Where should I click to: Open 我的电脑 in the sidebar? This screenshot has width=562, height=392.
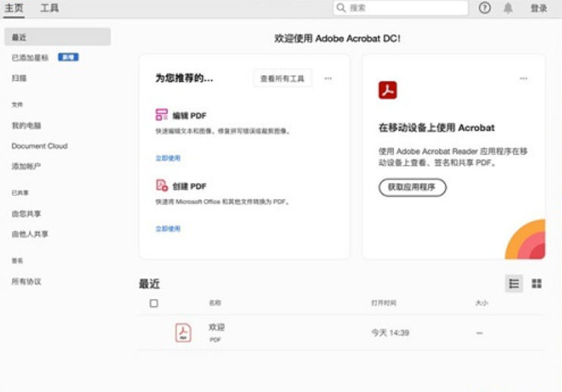(x=27, y=126)
